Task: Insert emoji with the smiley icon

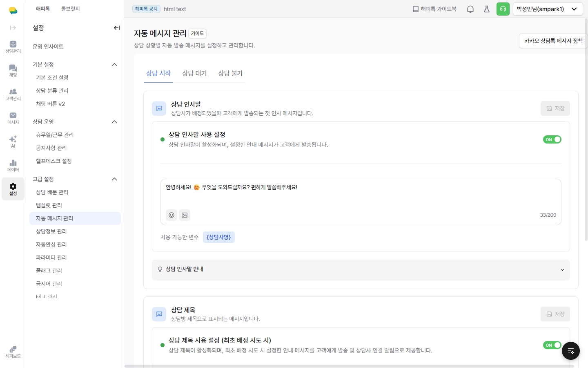Action: tap(171, 215)
